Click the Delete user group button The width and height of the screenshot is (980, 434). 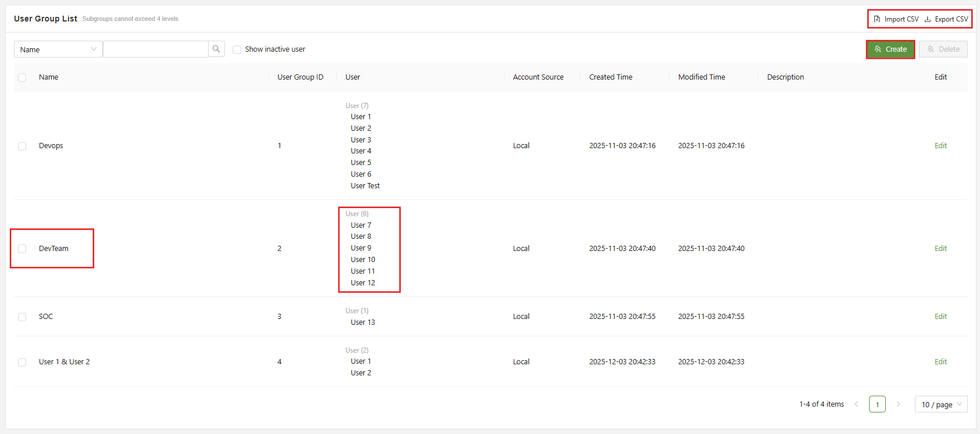943,49
